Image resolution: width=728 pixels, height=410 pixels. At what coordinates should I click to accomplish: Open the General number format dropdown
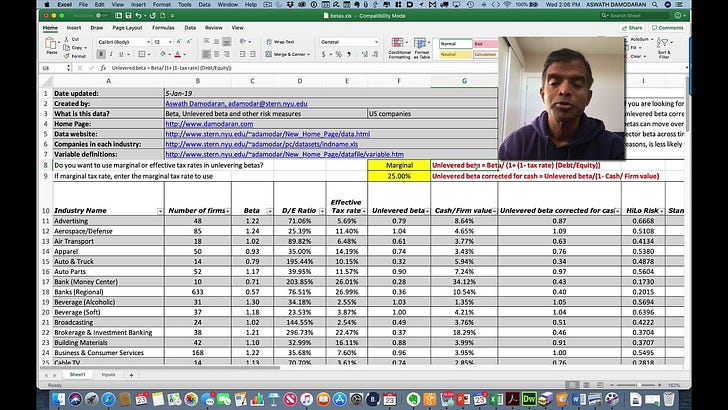pyautogui.click(x=349, y=42)
